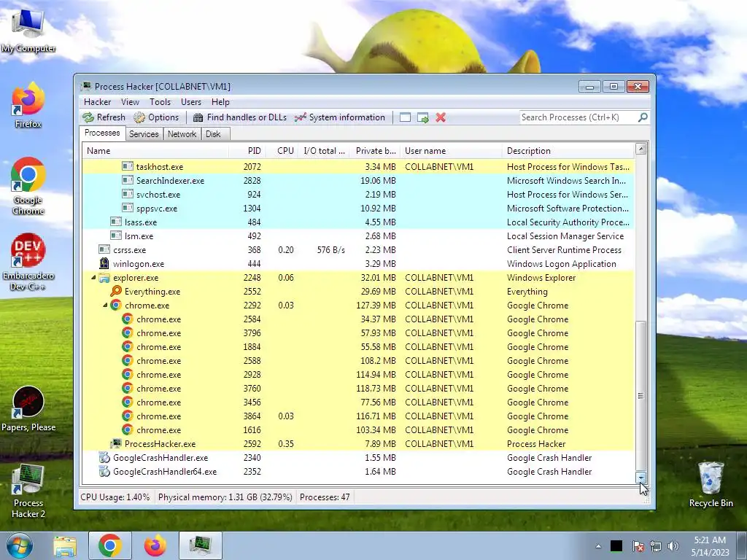Open Find handles or DLLs
The height and width of the screenshot is (560, 747).
(240, 117)
